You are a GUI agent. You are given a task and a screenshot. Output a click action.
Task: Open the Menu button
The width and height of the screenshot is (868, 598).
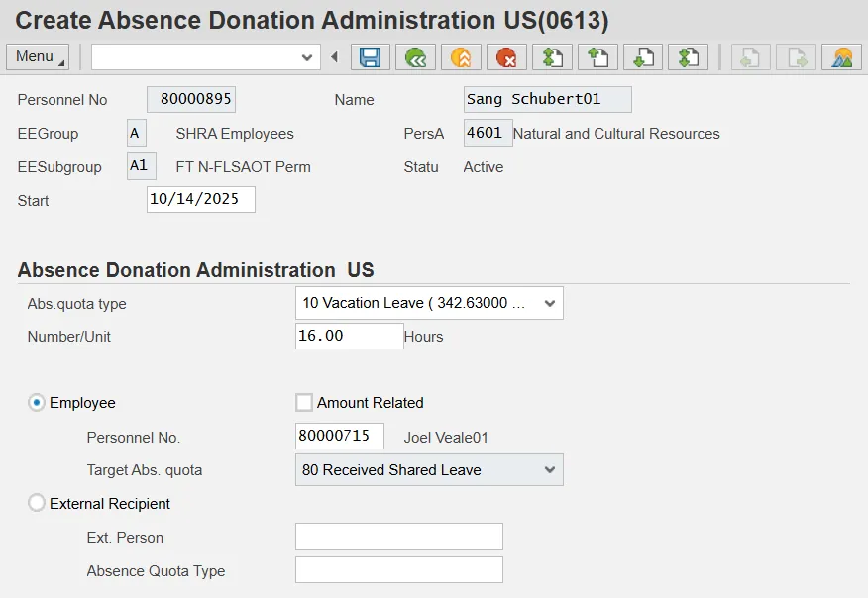tap(38, 57)
